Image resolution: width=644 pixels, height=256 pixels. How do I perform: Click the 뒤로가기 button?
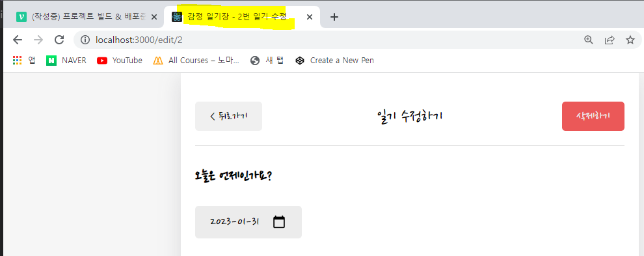[x=228, y=116]
